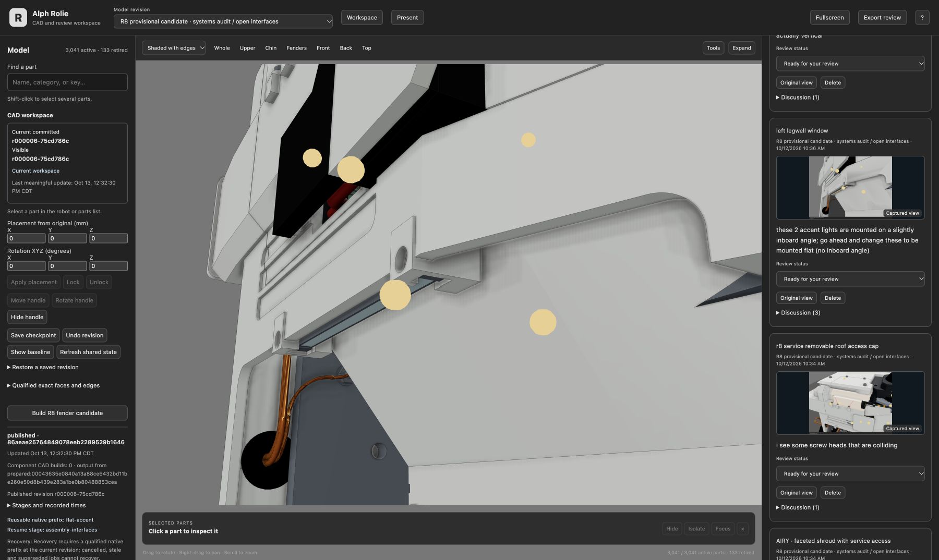Open the Workspace mode
This screenshot has width=939, height=560.
[x=362, y=17]
